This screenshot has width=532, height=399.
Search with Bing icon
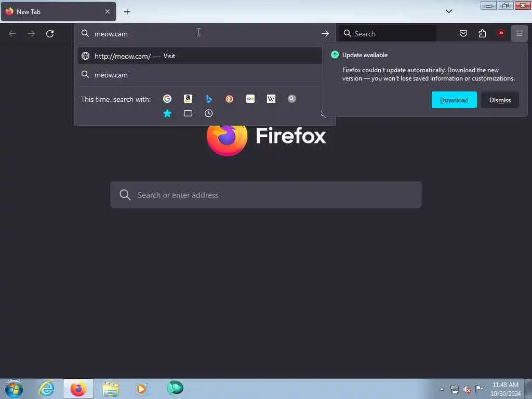209,99
